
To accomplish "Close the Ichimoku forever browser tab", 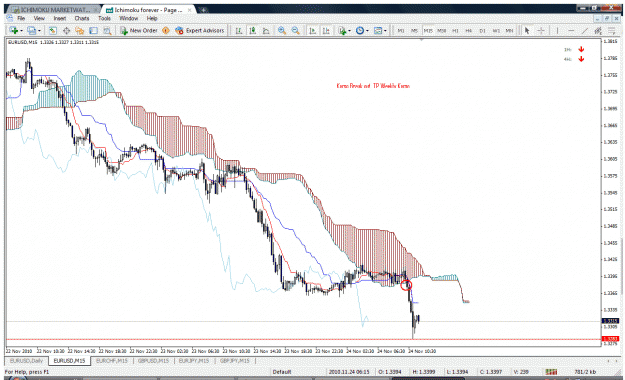I will pyautogui.click(x=189, y=10).
